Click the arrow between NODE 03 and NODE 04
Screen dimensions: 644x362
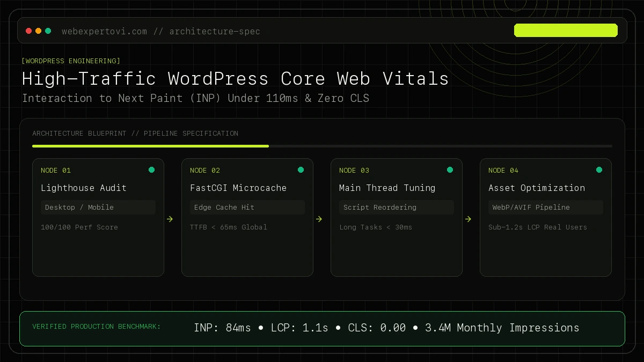pos(468,219)
